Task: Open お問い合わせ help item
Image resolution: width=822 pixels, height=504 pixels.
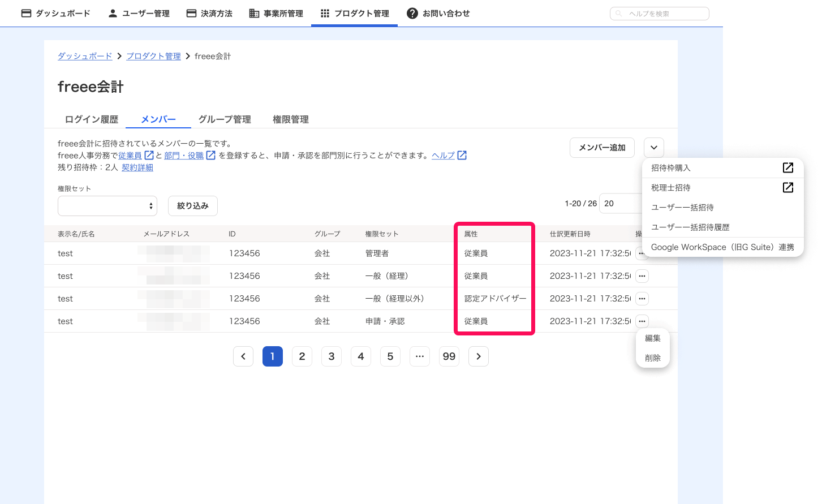Action: (438, 13)
